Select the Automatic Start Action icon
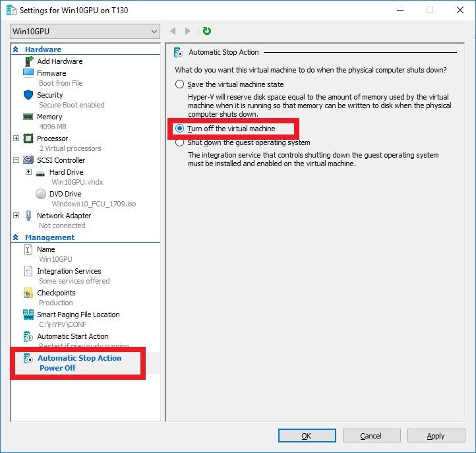 [x=28, y=336]
